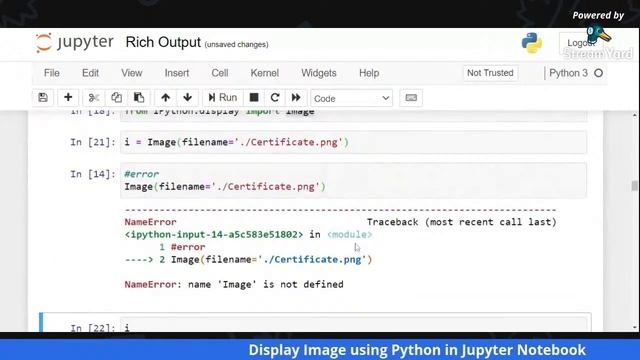Click the In [21] prompt label
Screen dimensions: 640x360
(x=93, y=142)
